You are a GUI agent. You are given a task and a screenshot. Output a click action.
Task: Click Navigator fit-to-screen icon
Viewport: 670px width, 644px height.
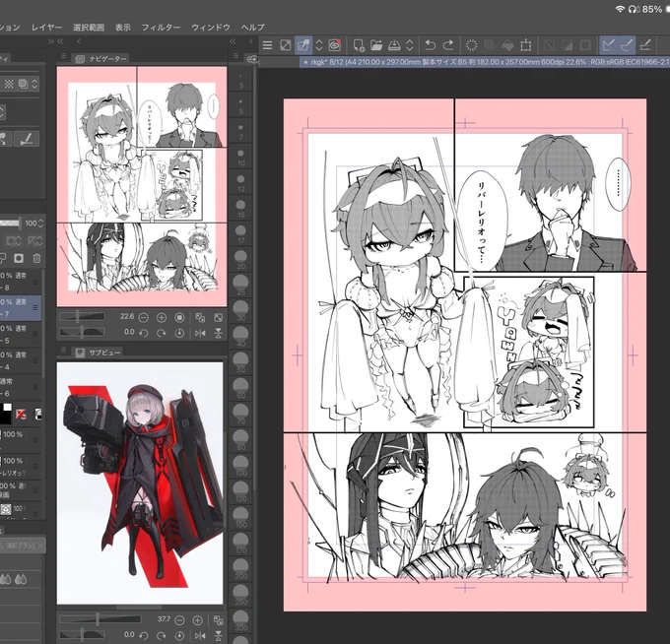pos(200,317)
